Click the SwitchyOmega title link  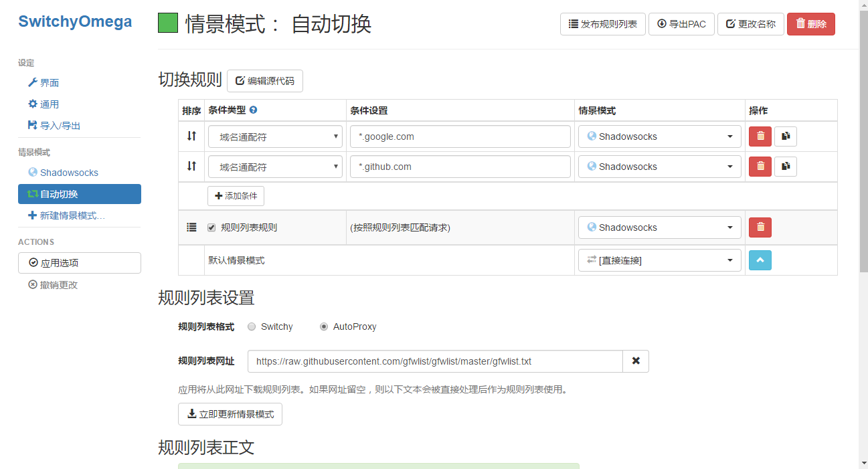75,21
